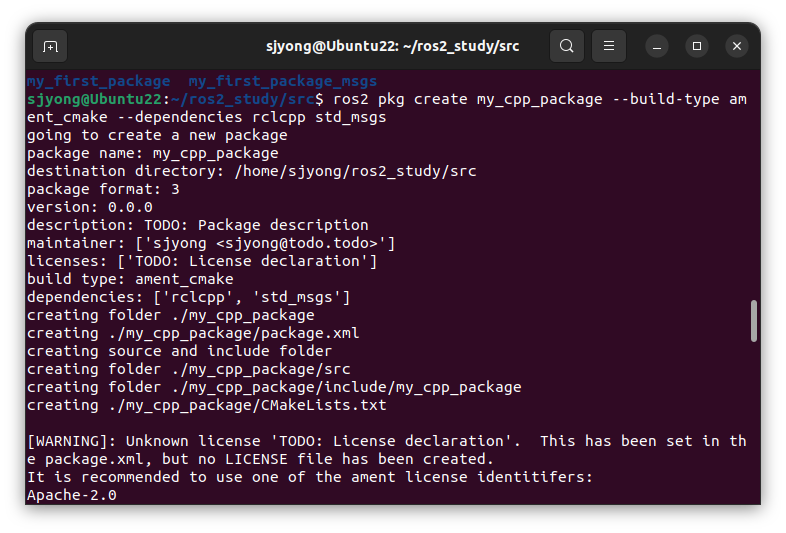Click the [WARNING] Unknown license line
Viewport: 786px width, 533px height.
(x=387, y=442)
